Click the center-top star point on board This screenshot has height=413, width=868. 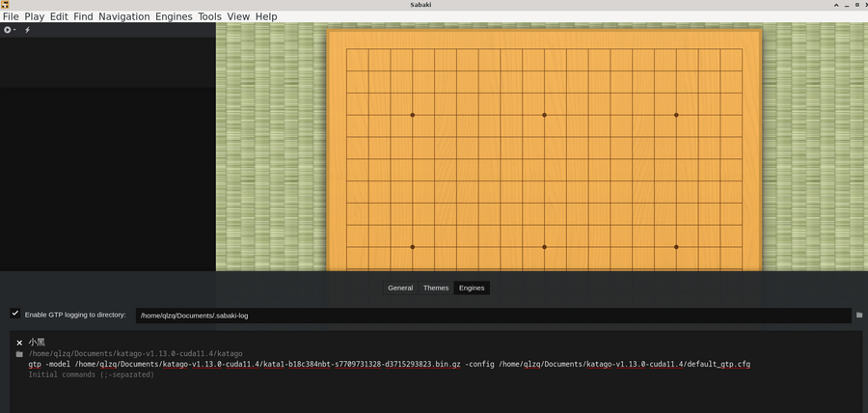pyautogui.click(x=544, y=115)
